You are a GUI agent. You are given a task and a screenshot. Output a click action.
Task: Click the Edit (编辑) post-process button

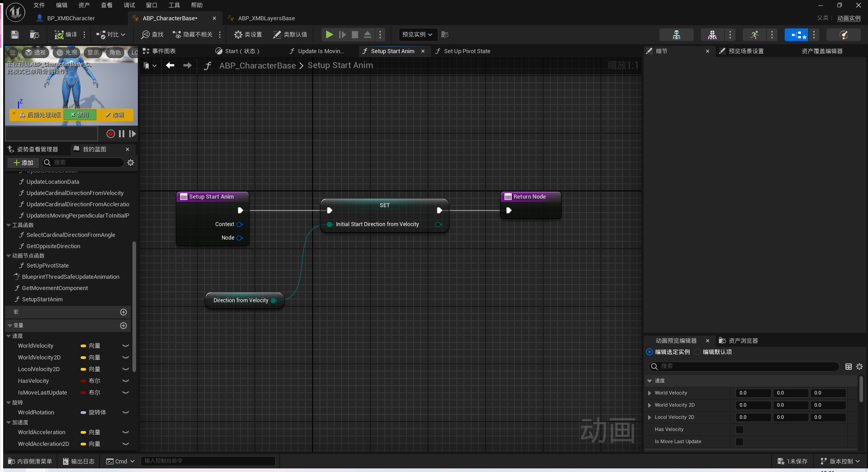point(114,115)
